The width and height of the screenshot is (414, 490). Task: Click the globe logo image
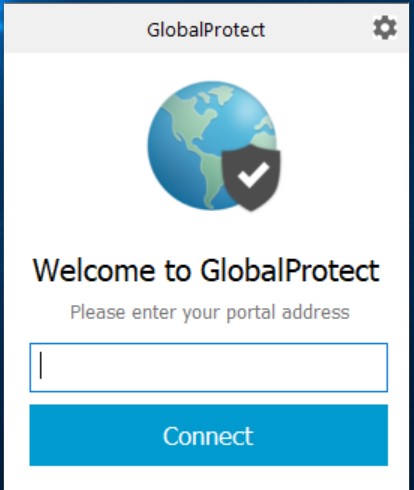click(214, 146)
